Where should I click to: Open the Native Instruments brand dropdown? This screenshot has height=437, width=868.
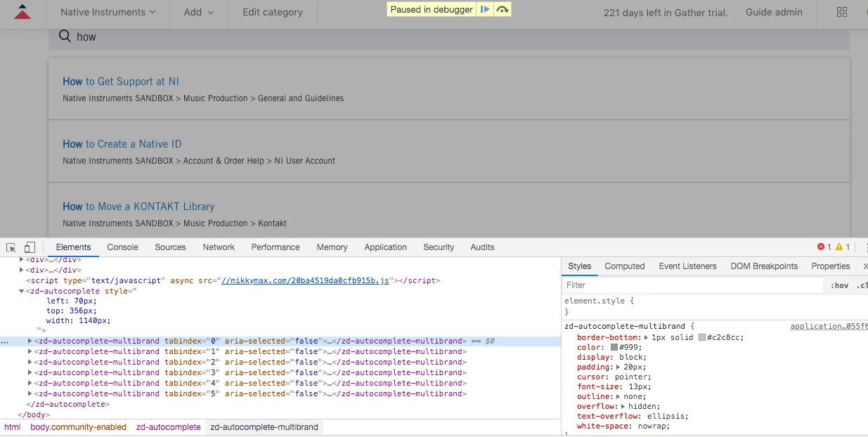(108, 12)
